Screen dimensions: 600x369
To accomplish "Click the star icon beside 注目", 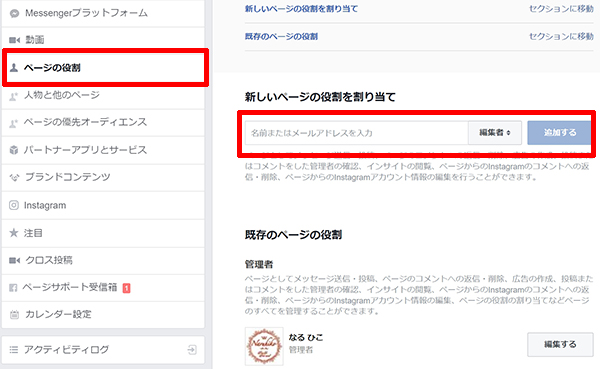I will click(x=14, y=233).
